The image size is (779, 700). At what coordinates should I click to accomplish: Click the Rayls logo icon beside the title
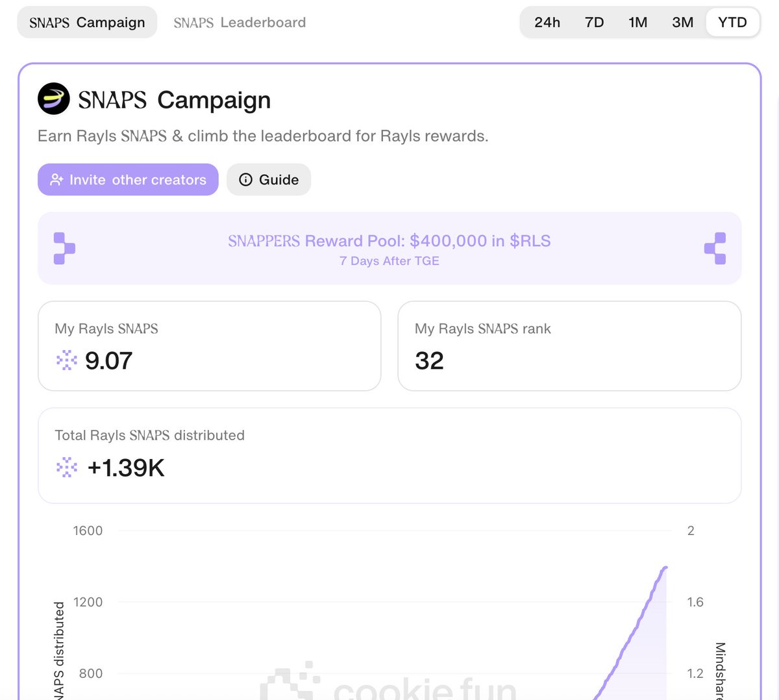(54, 99)
